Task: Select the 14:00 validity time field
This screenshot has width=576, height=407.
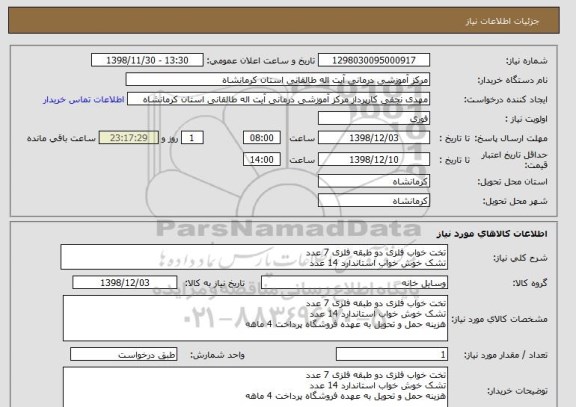Action: pos(262,159)
